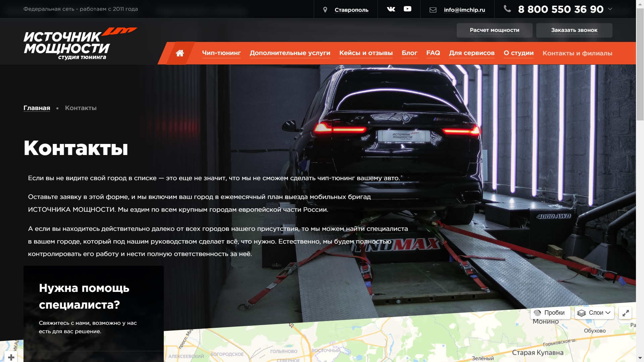Open the Кейсы и отзывы menu item
Viewport: 644px width, 362px height.
point(366,53)
